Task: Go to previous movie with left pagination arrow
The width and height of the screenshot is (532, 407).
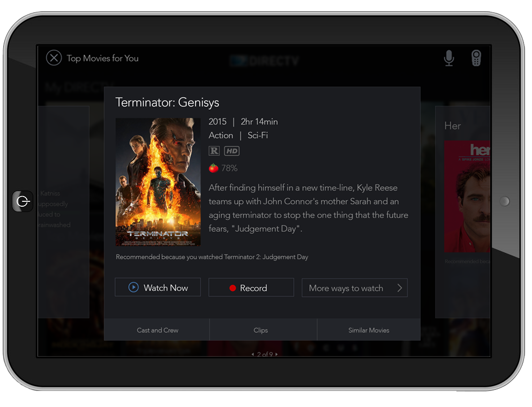Action: coord(252,355)
